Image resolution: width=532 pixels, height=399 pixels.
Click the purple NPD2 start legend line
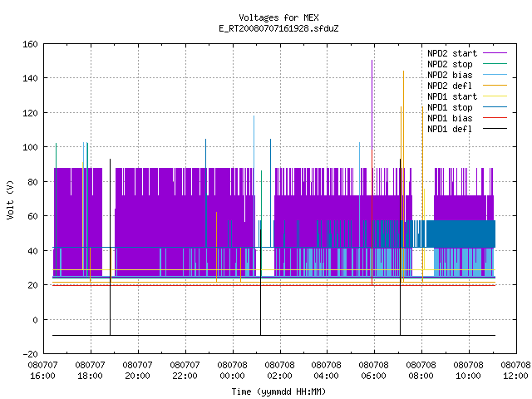click(x=495, y=53)
